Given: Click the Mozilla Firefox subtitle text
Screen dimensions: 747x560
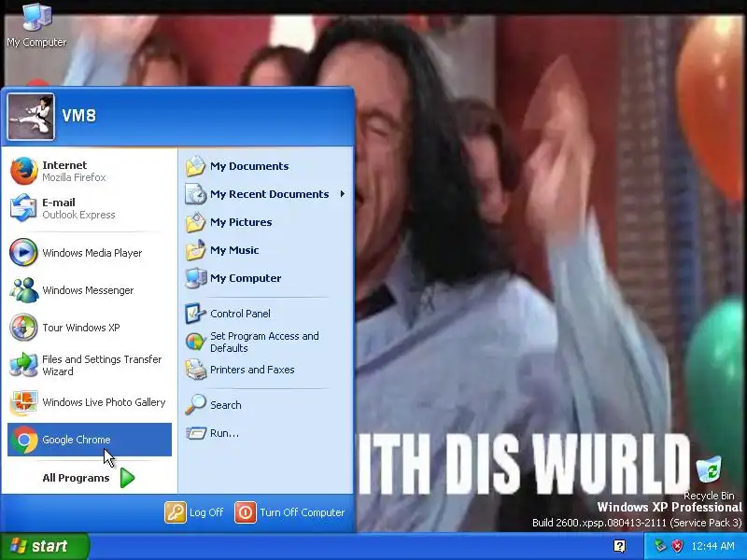Looking at the screenshot, I should pyautogui.click(x=74, y=177).
